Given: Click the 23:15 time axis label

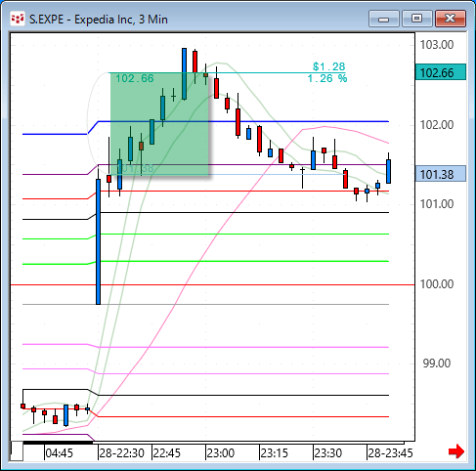Looking at the screenshot, I should tap(275, 453).
